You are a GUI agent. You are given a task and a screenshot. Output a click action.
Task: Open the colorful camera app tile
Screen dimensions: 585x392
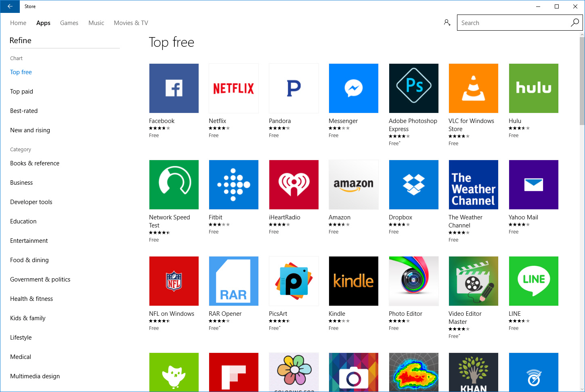(354, 372)
